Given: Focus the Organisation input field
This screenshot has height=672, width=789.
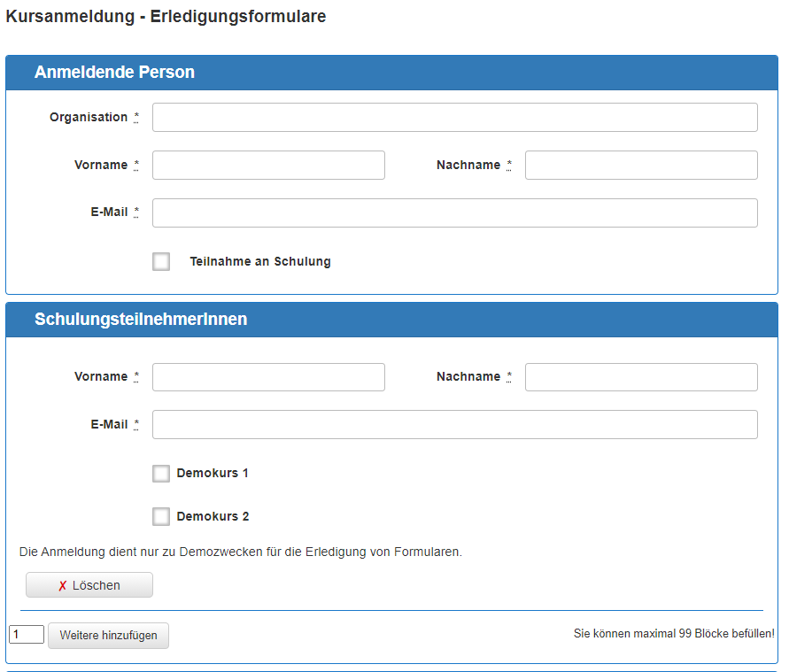Looking at the screenshot, I should (454, 118).
